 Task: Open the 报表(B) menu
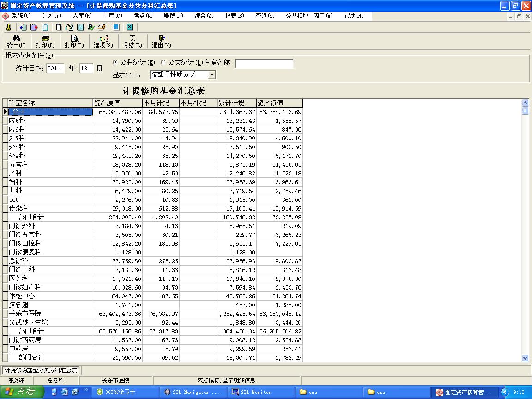[x=235, y=16]
